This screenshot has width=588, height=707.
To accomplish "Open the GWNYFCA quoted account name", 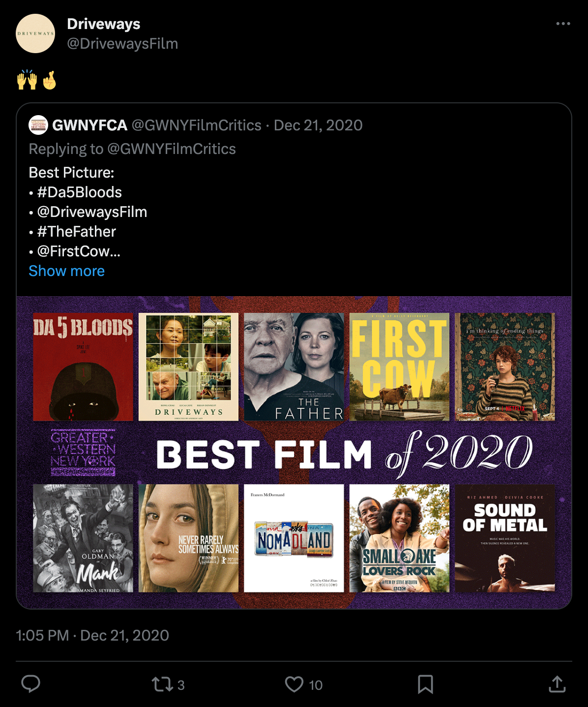I will coord(89,125).
